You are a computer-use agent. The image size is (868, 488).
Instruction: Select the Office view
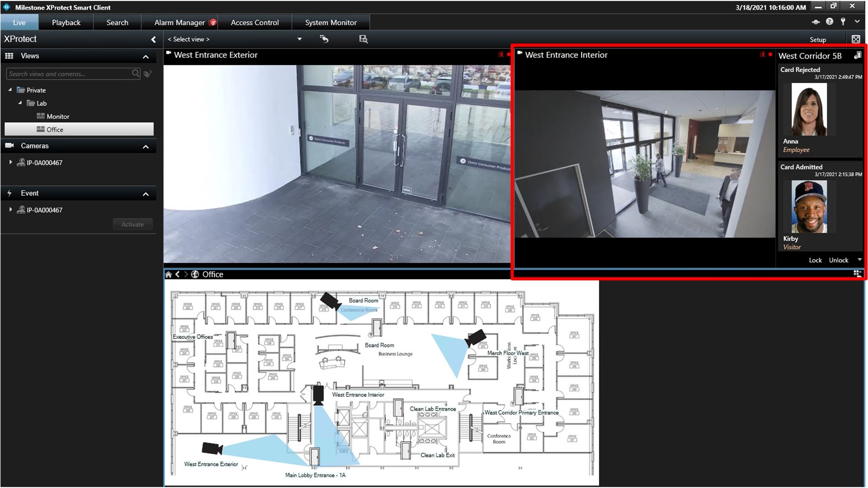79,129
